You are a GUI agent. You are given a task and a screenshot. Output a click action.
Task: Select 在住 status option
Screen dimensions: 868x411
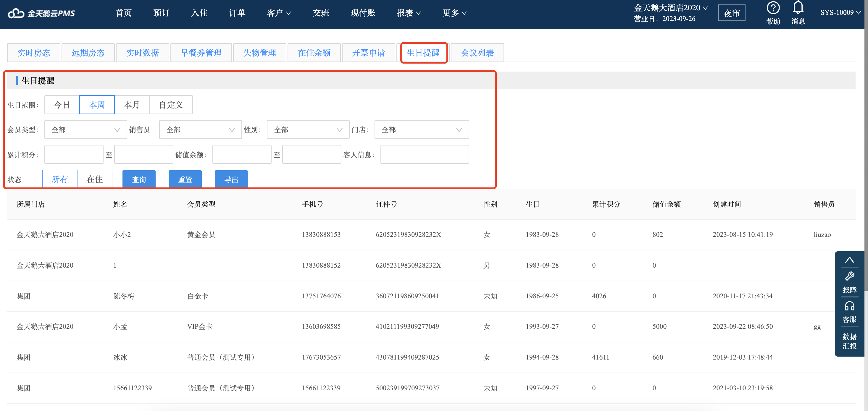point(95,179)
